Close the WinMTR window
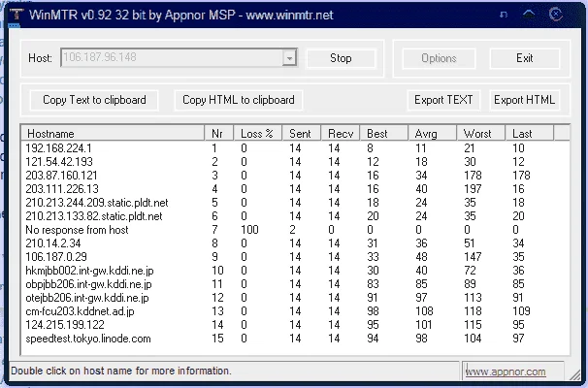Image resolution: width=588 pixels, height=388 pixels. coord(555,15)
